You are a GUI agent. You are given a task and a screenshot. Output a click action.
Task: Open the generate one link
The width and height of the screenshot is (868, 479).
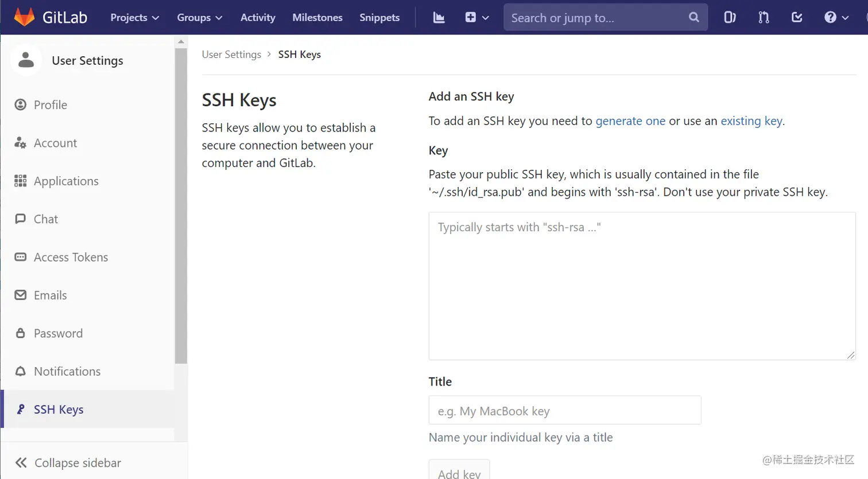[x=630, y=121]
